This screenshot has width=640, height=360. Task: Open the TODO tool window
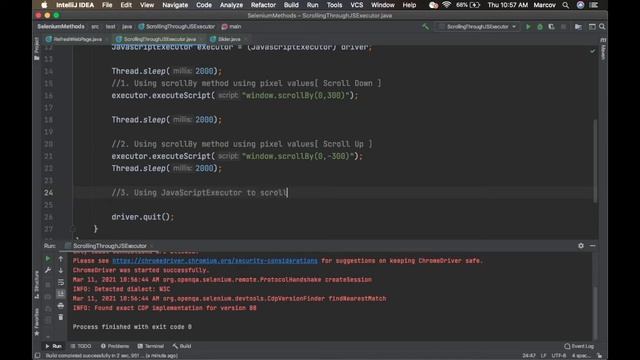tap(81, 346)
